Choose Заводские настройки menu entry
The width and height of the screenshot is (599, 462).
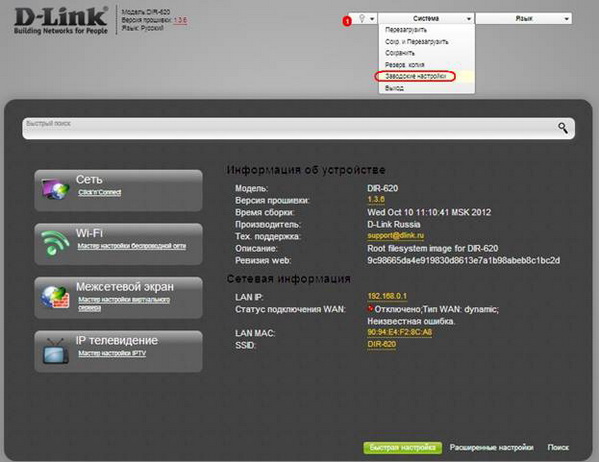click(415, 76)
